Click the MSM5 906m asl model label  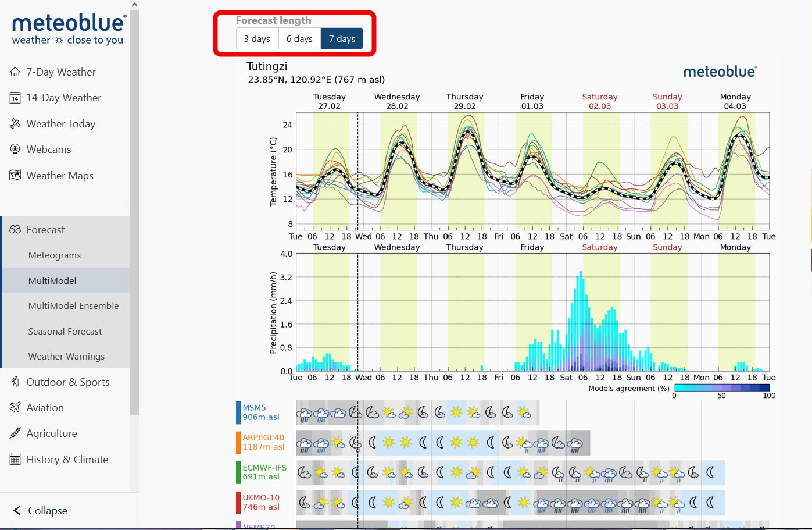tap(261, 412)
